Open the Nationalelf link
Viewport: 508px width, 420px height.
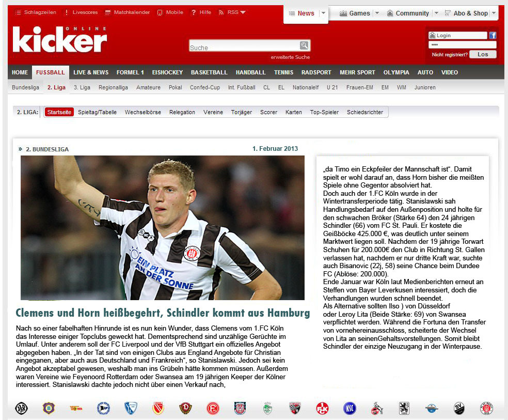click(x=306, y=87)
